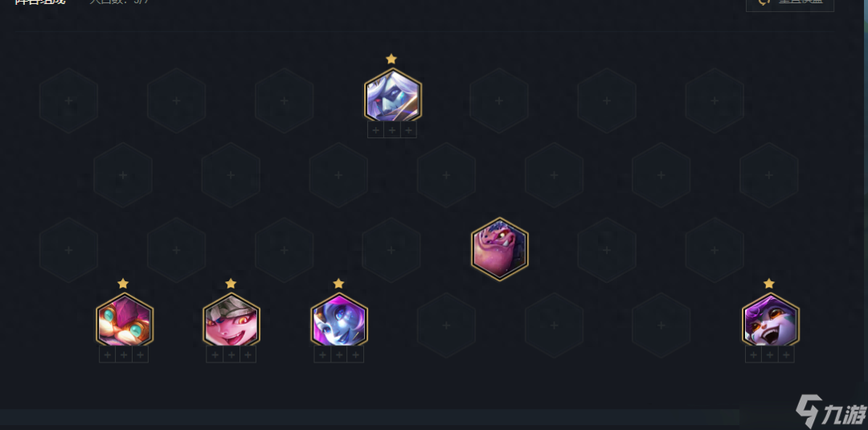Image resolution: width=868 pixels, height=430 pixels.
Task: Click empty hex directly right of white-masked champion
Action: pyautogui.click(x=499, y=100)
